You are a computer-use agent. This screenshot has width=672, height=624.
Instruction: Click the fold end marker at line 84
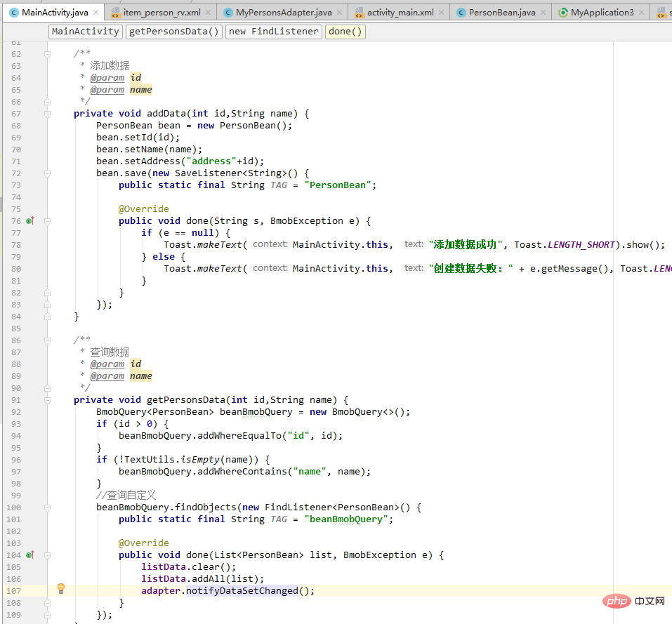[48, 317]
